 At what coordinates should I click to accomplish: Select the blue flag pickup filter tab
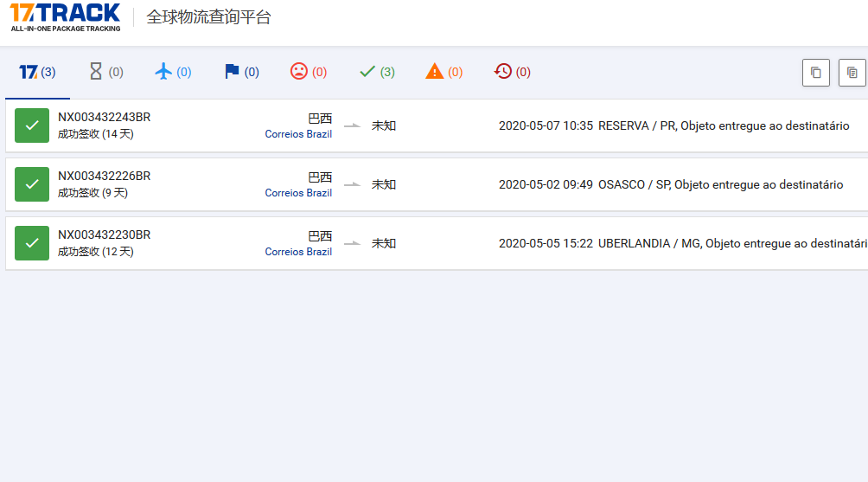click(241, 72)
